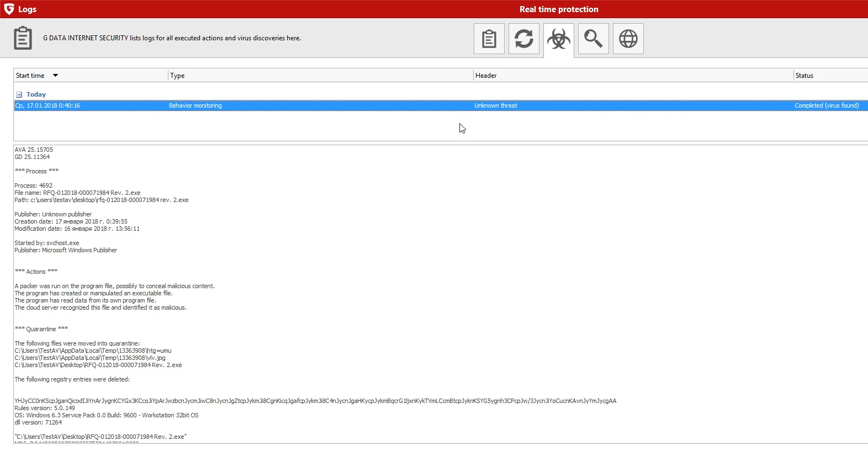The height and width of the screenshot is (451, 868).
Task: Click the G DATA shield logo
Action: 9,9
